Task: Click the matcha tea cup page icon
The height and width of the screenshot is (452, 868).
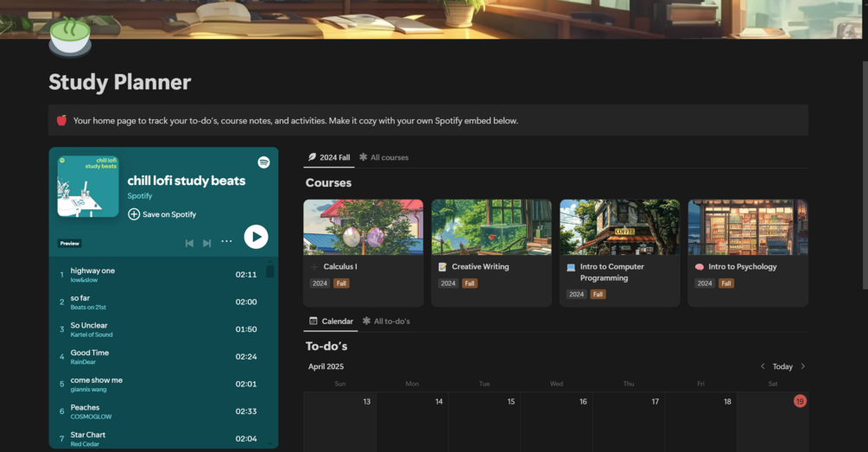Action: (70, 36)
